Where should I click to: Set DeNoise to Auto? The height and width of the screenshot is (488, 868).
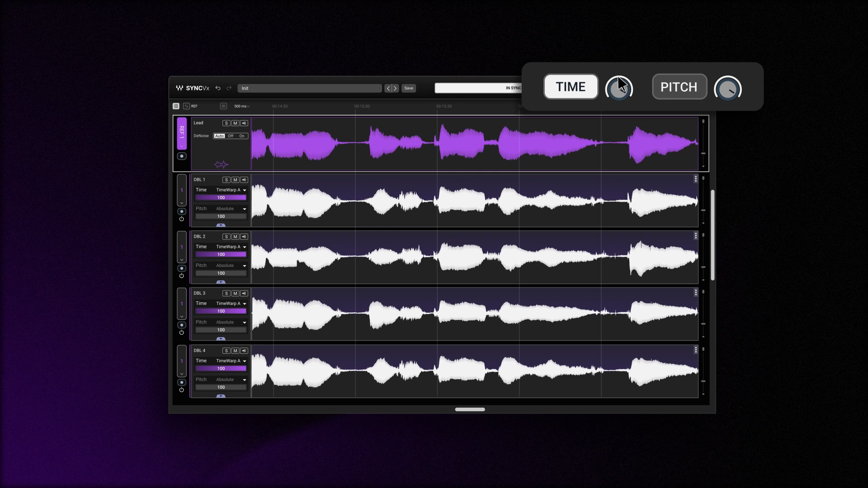pyautogui.click(x=219, y=136)
